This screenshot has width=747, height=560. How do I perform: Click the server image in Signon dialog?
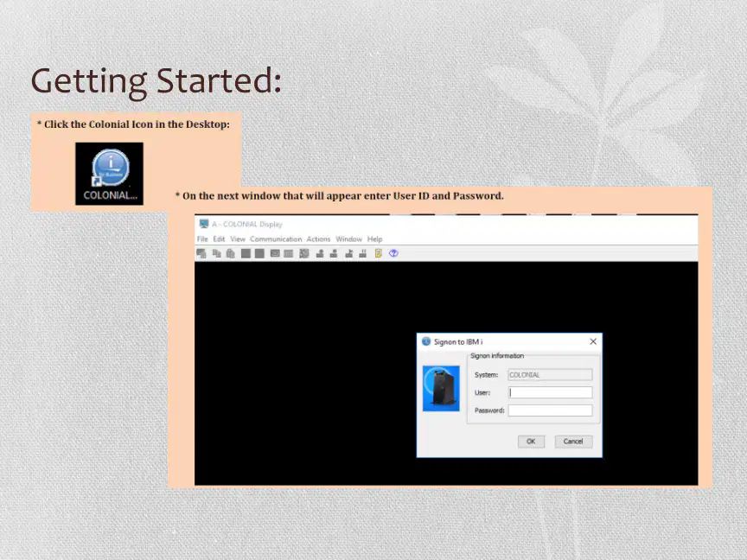click(x=441, y=388)
